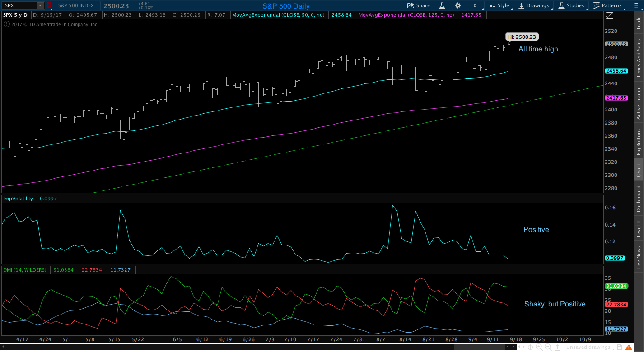Click the green 31.0384 DMI axis tag

tap(616, 286)
